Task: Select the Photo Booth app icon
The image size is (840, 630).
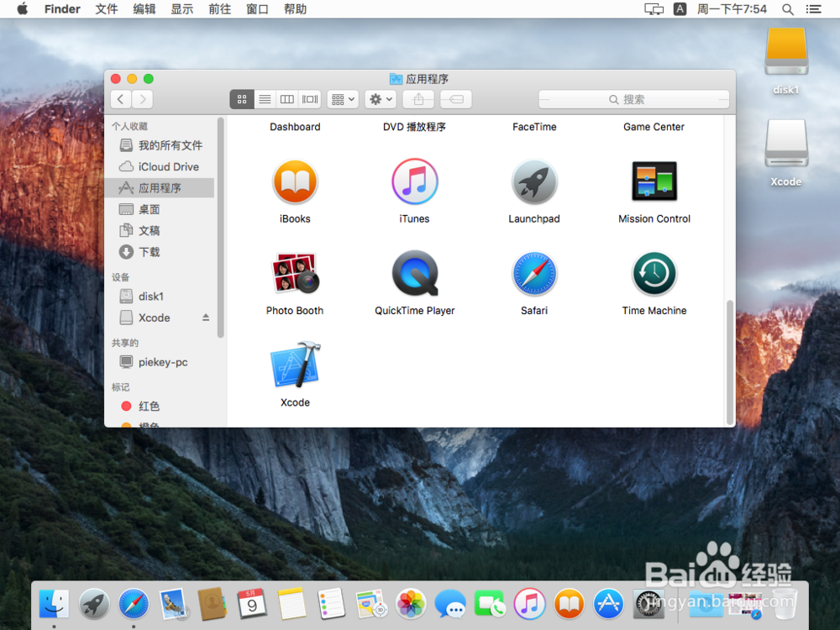Action: coord(295,274)
